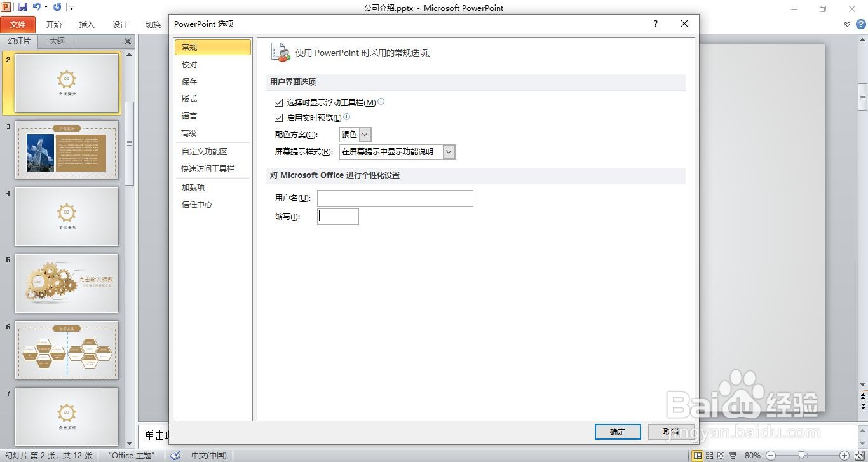Click info icon beside 启用实时预览
Image resolution: width=868 pixels, height=462 pixels.
[346, 117]
